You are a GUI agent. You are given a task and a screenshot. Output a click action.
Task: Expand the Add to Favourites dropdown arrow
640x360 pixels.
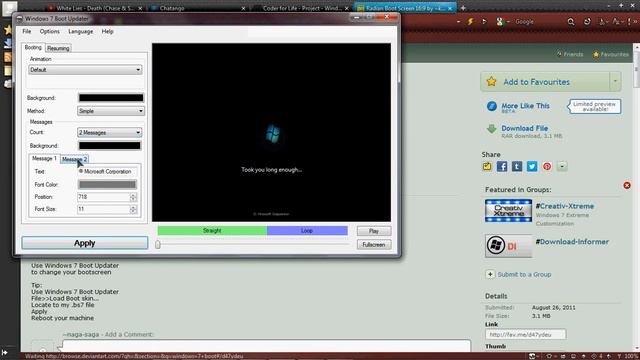(615, 82)
